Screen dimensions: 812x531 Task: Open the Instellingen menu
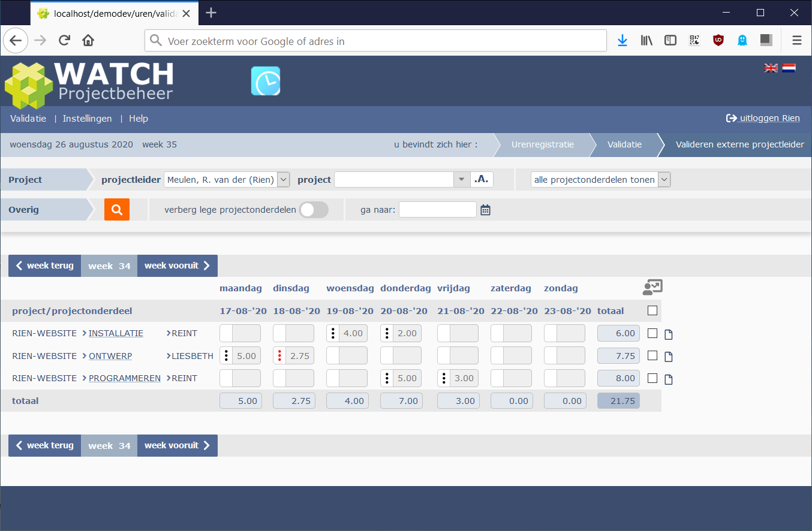tap(88, 119)
